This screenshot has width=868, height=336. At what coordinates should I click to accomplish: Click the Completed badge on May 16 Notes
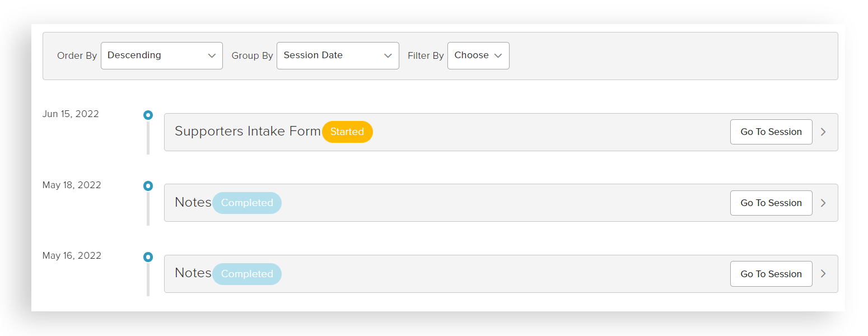click(247, 274)
